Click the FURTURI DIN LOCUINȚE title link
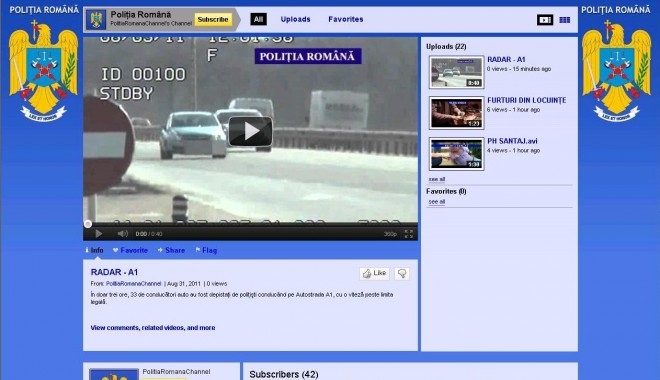Viewport: 660px width, 380px height. tap(527, 100)
